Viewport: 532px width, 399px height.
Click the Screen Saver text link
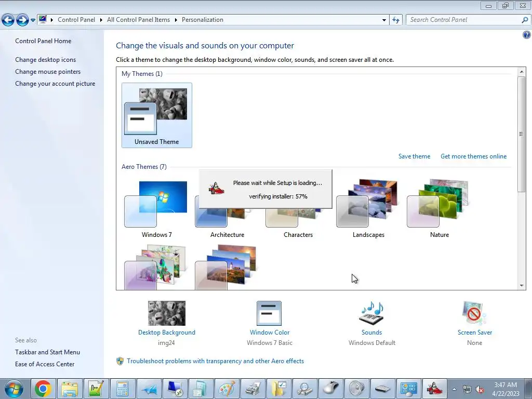click(x=475, y=332)
